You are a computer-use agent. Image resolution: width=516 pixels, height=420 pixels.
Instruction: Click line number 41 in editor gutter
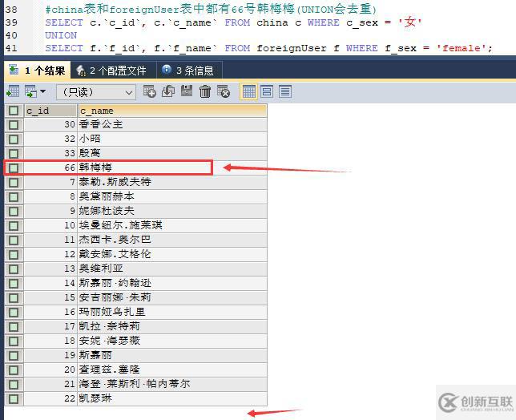[x=11, y=48]
